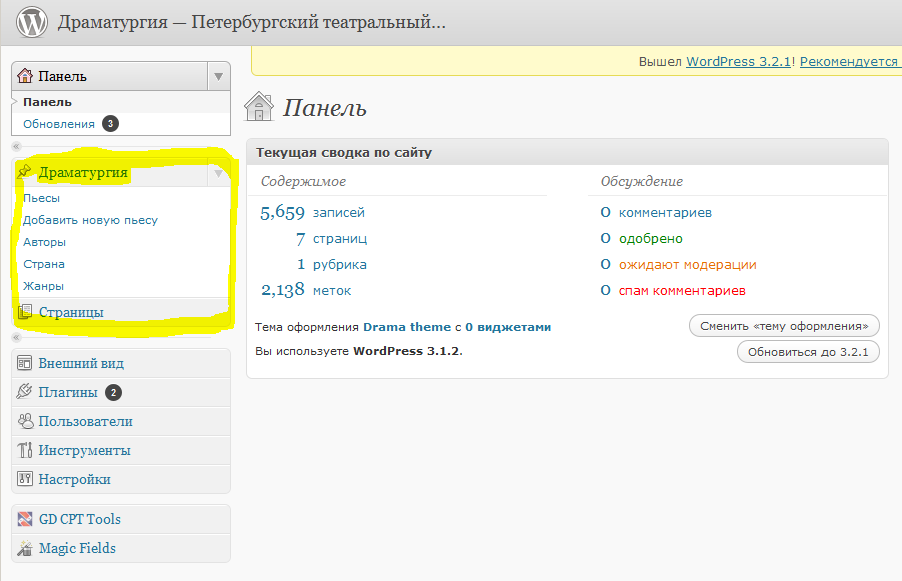Open the Обновления submenu item
The width and height of the screenshot is (902, 581).
[x=58, y=124]
